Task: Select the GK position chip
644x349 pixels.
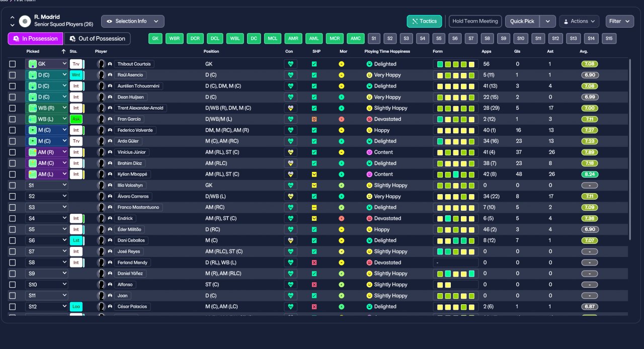Action: click(155, 39)
